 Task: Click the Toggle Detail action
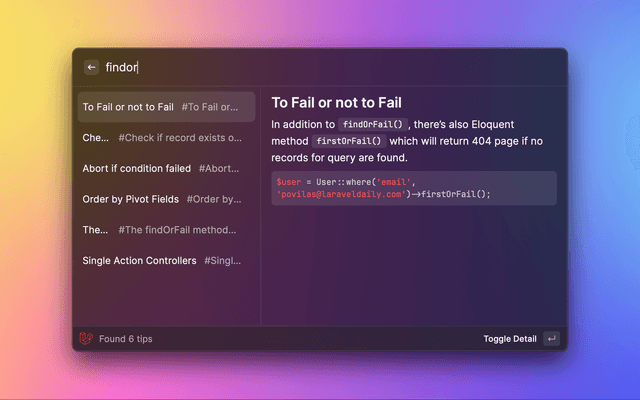(510, 339)
